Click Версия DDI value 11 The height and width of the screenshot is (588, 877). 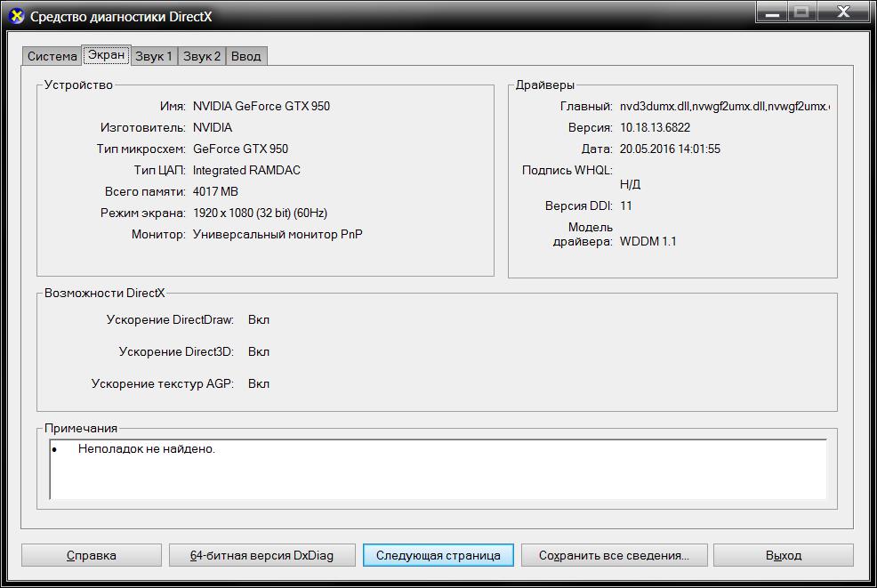[626, 205]
